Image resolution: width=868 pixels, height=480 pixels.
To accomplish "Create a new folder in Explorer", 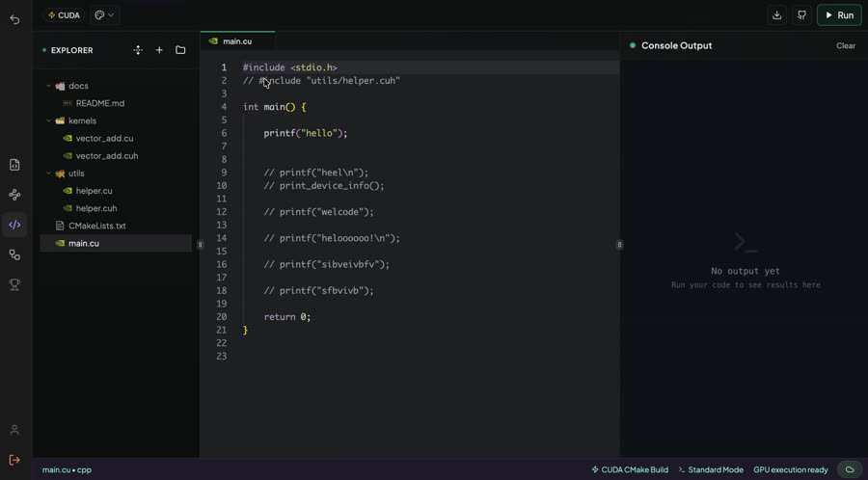I will pos(180,50).
